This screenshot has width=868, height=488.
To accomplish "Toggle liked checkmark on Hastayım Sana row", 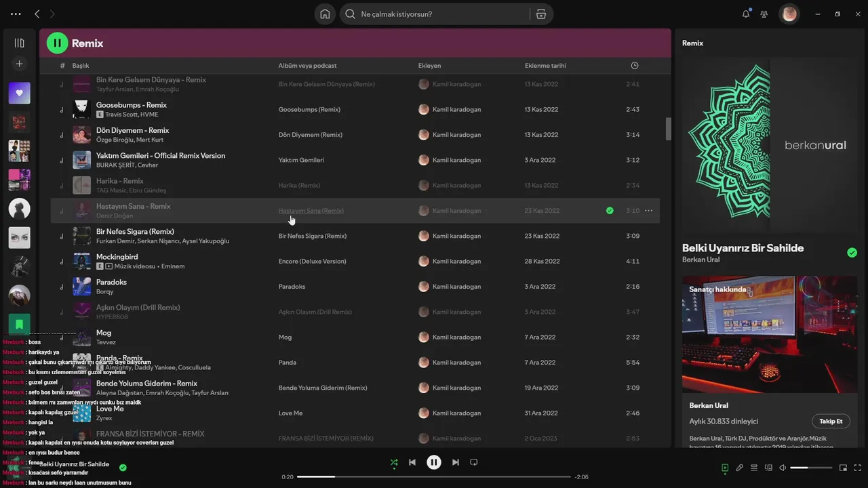I will pyautogui.click(x=610, y=211).
